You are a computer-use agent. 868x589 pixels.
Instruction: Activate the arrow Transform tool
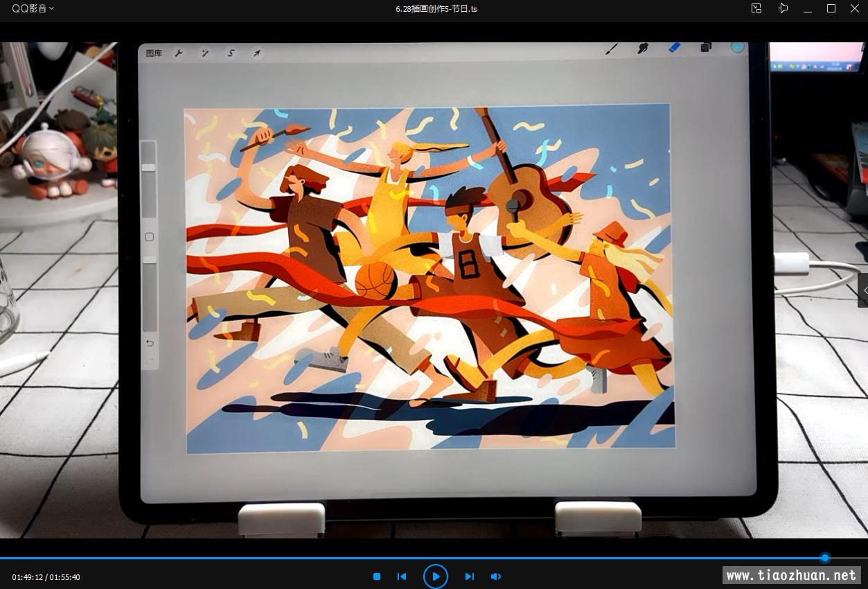click(257, 53)
